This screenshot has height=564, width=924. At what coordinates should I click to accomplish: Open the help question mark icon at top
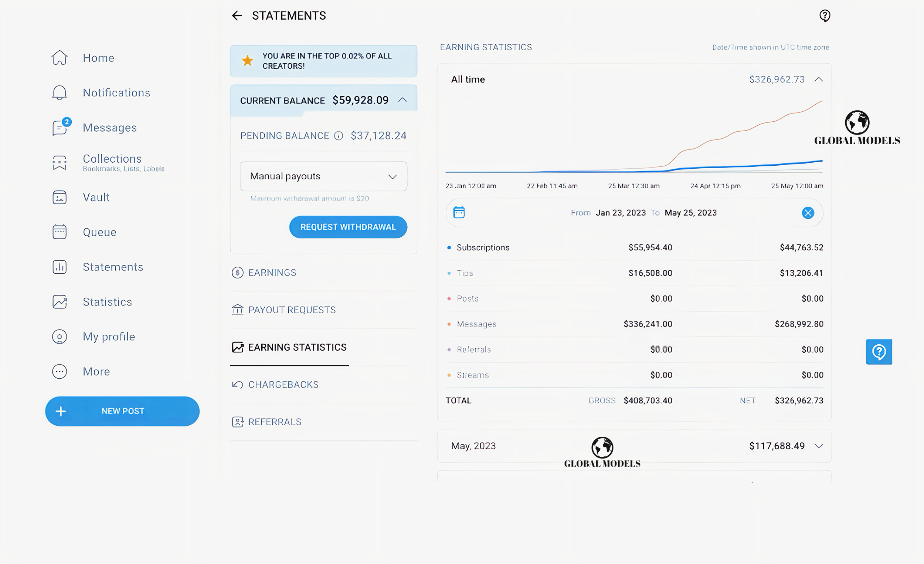[824, 16]
